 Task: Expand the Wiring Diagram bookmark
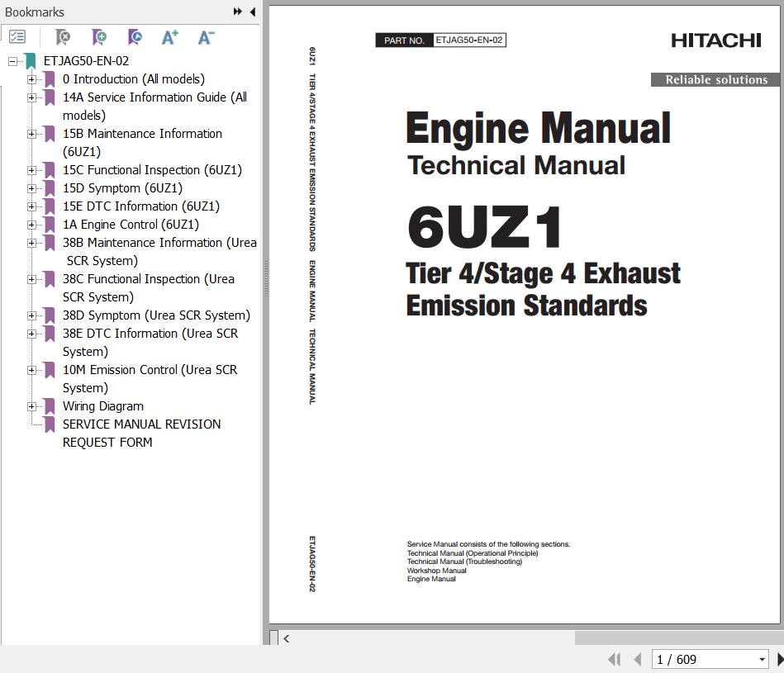pyautogui.click(x=31, y=406)
